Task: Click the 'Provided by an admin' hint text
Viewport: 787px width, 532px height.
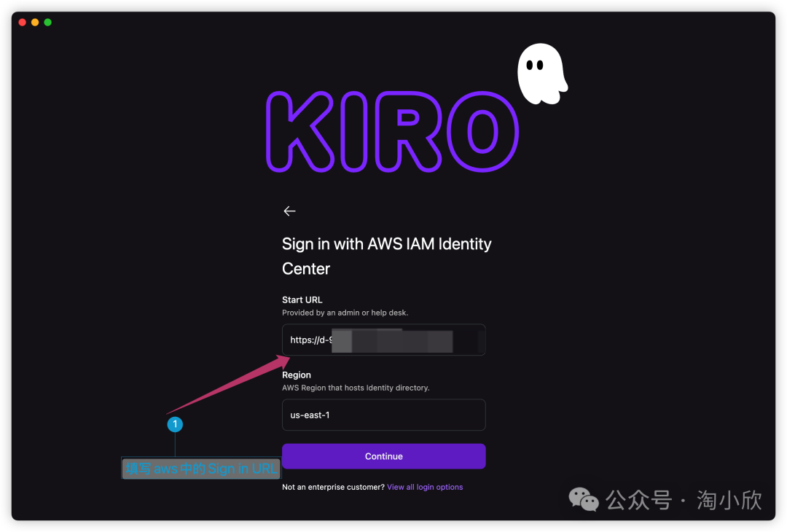Action: coord(345,313)
